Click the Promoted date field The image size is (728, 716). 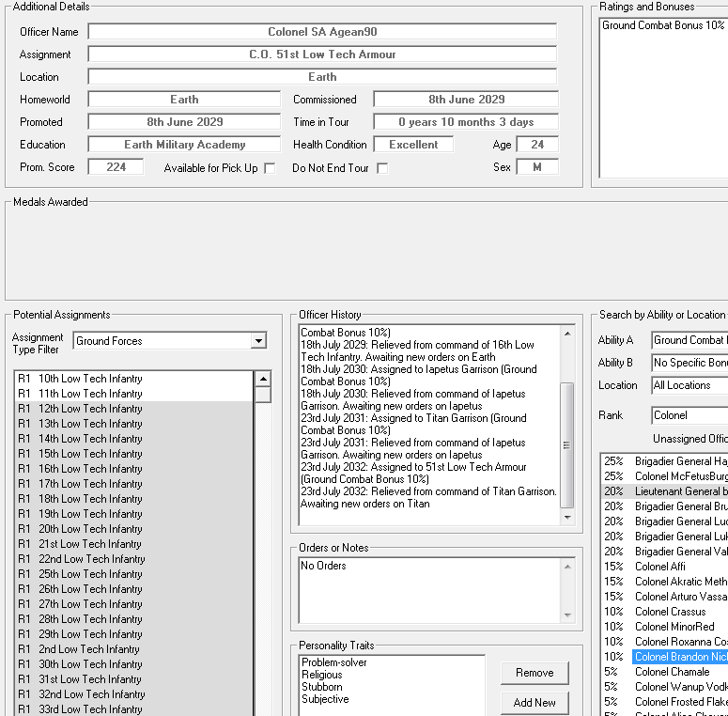184,122
